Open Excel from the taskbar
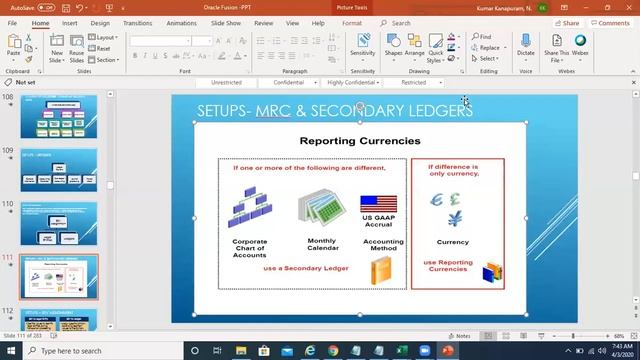 click(x=402, y=351)
